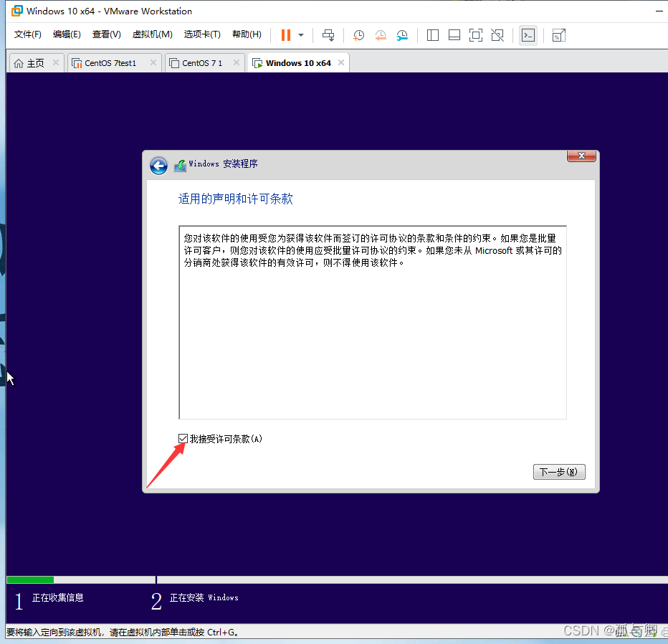668x644 pixels.
Task: Click the status bar Ctrl+G hint text
Action: (x=123, y=633)
